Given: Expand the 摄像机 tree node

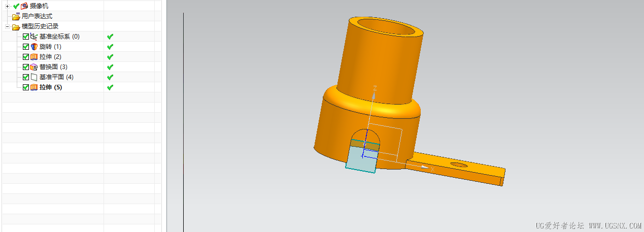Looking at the screenshot, I should 7,6.
